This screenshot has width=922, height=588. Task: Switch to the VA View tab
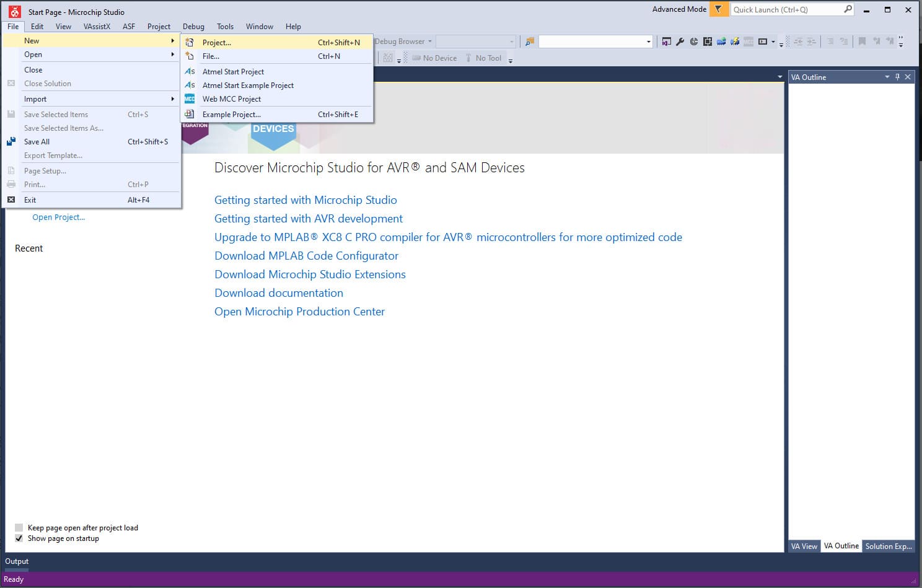pos(804,546)
